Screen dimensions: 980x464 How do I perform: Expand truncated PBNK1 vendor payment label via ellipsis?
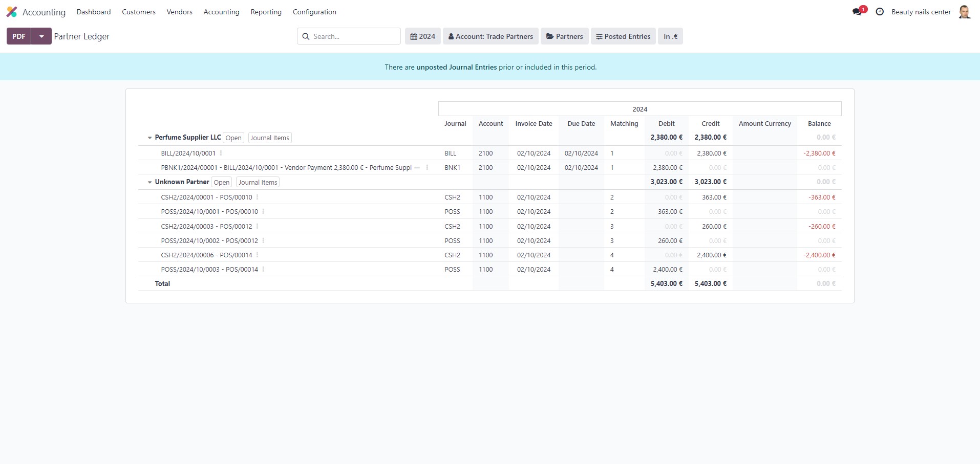click(x=417, y=167)
